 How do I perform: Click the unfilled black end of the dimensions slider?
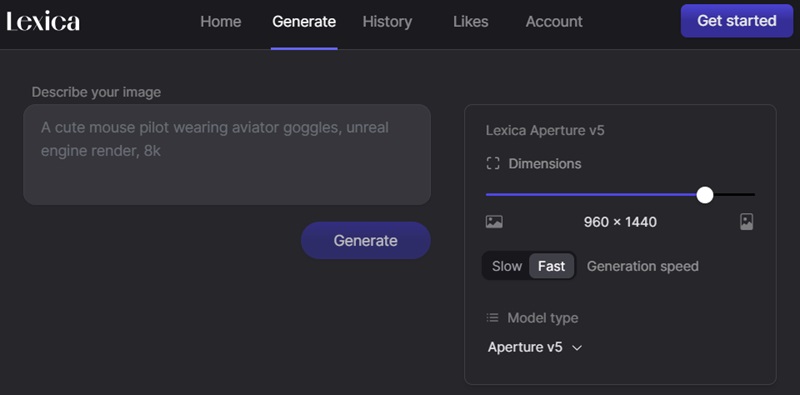pyautogui.click(x=734, y=194)
